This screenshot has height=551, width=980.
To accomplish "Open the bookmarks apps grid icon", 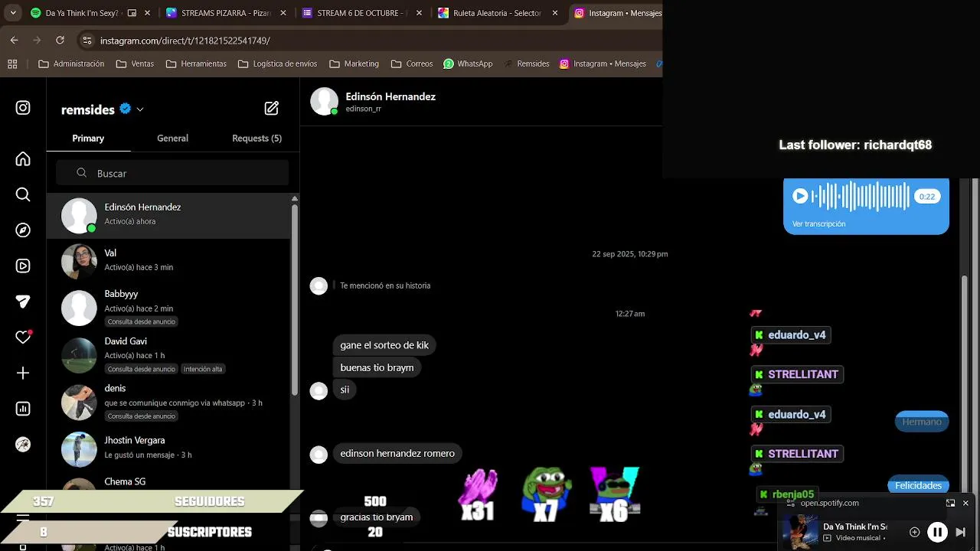I will 12,64.
